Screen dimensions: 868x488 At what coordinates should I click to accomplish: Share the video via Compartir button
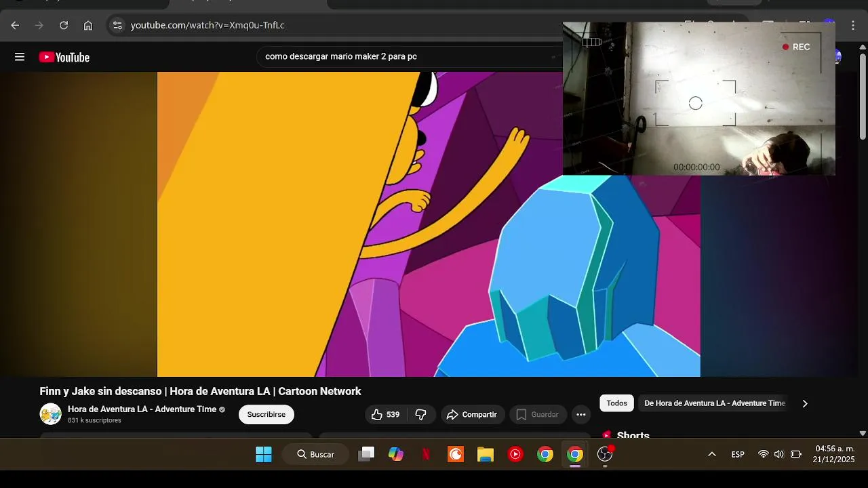pyautogui.click(x=472, y=414)
